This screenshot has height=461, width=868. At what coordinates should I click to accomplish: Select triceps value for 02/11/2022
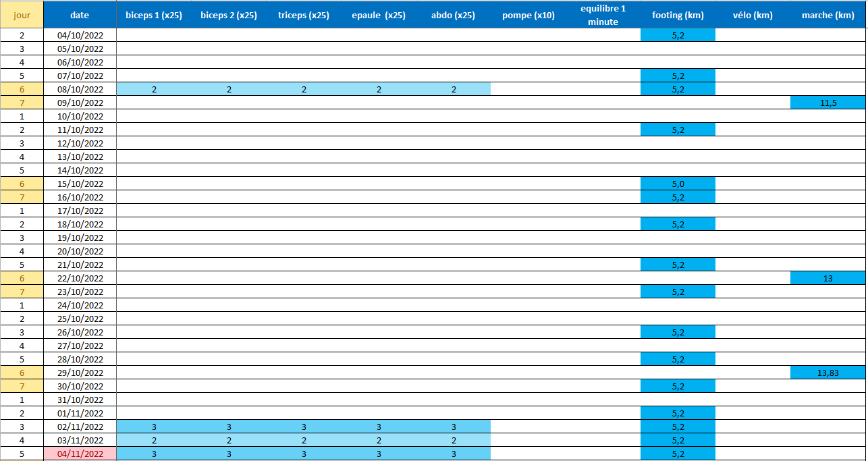pos(304,427)
